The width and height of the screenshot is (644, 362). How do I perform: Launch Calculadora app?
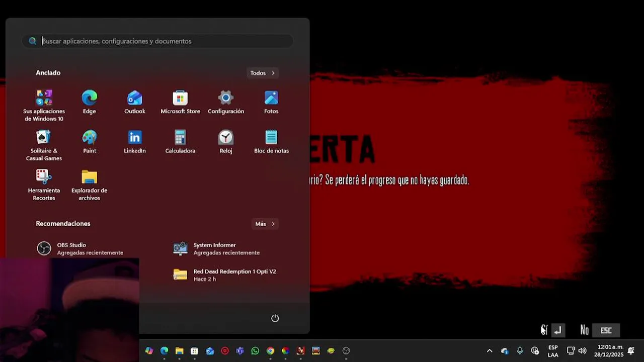coord(180,142)
